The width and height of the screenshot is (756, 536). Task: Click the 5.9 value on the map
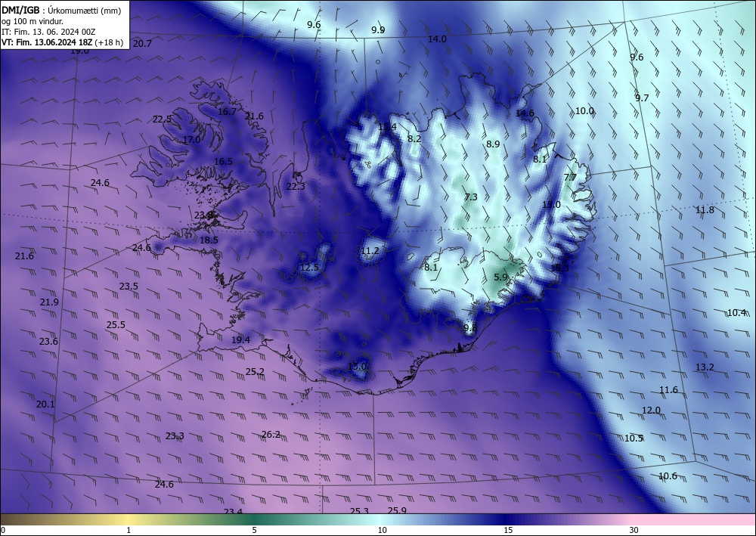(501, 277)
